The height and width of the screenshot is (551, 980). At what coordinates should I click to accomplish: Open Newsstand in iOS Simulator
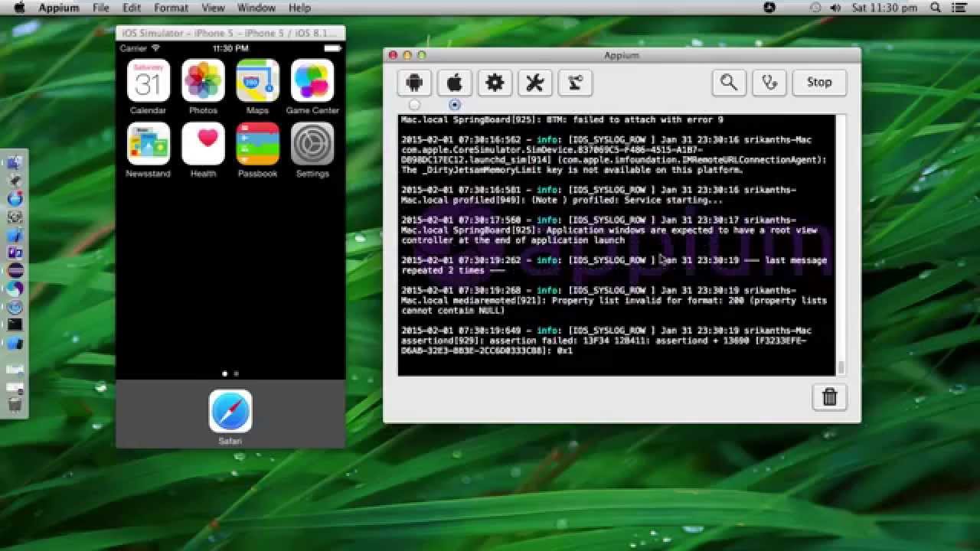148,150
